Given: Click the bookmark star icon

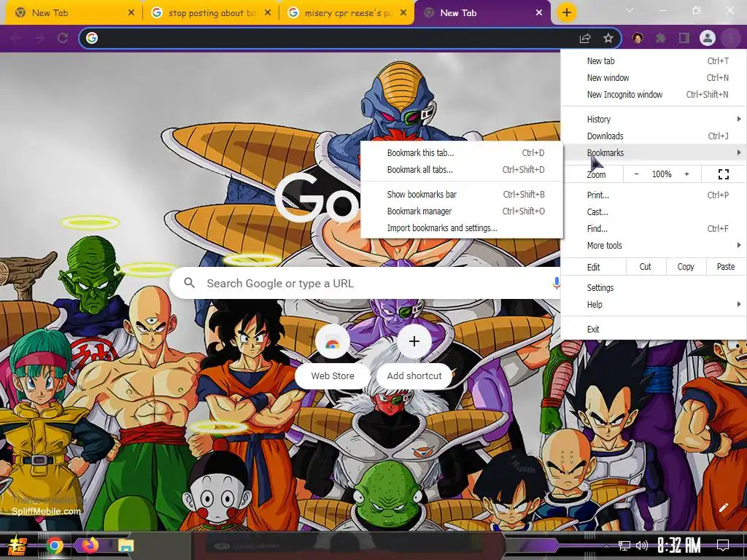Looking at the screenshot, I should coord(608,38).
